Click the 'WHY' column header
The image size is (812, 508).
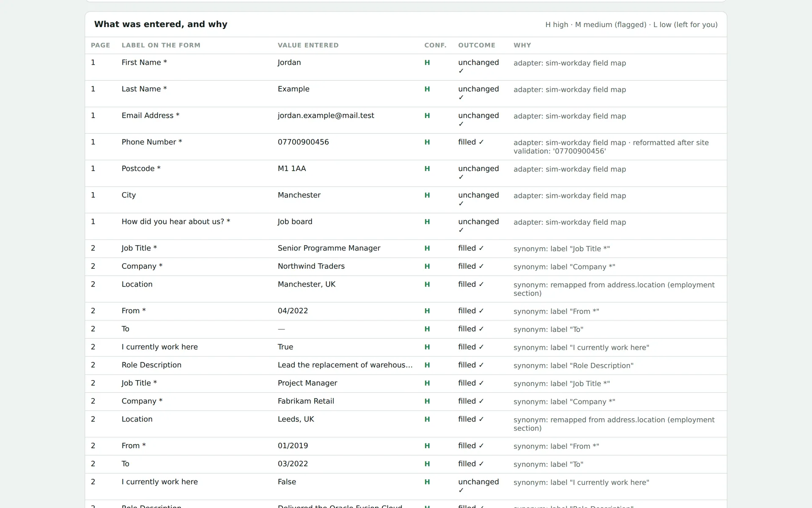coord(522,45)
